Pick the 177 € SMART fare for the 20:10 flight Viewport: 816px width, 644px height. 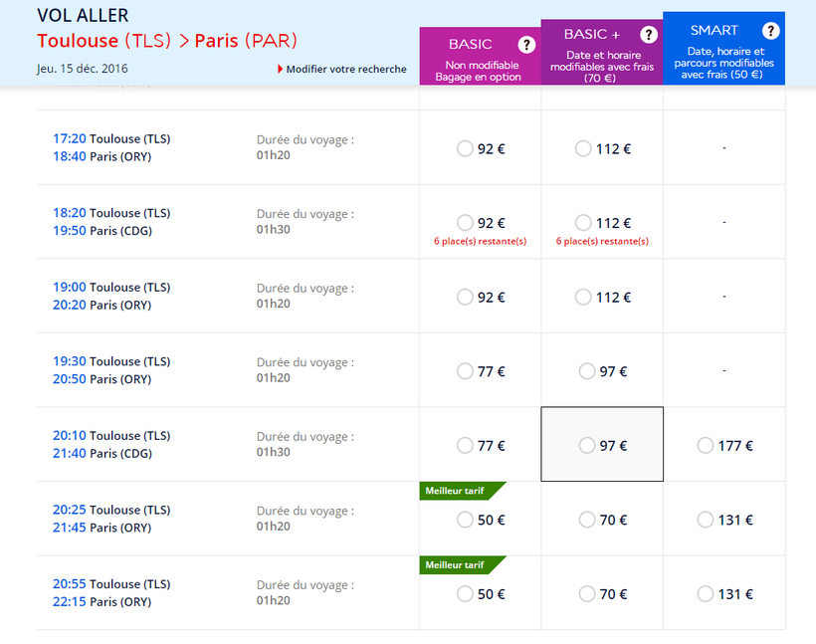point(706,445)
